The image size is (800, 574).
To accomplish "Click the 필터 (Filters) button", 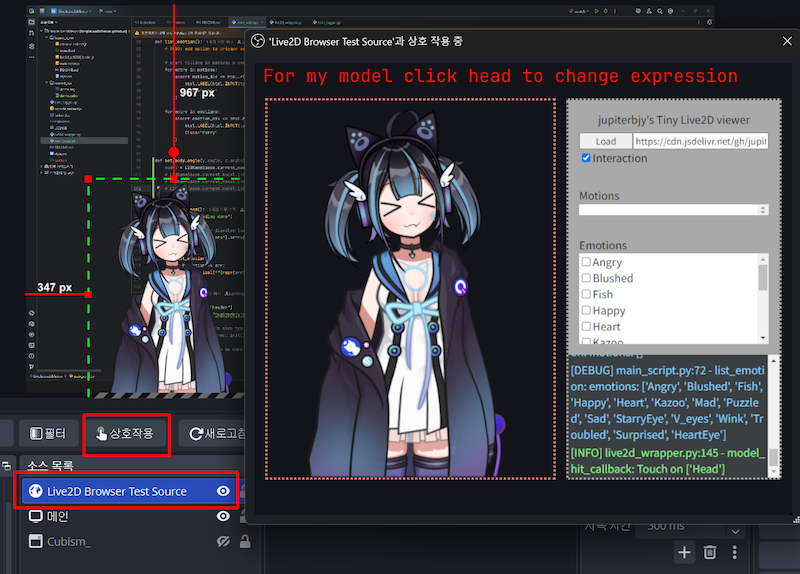I will click(x=48, y=434).
